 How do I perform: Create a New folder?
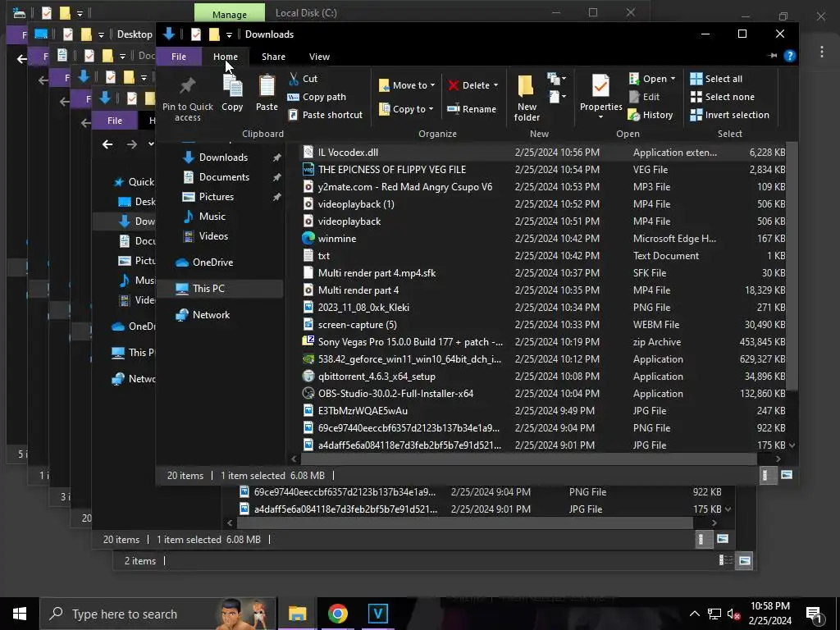pyautogui.click(x=527, y=98)
